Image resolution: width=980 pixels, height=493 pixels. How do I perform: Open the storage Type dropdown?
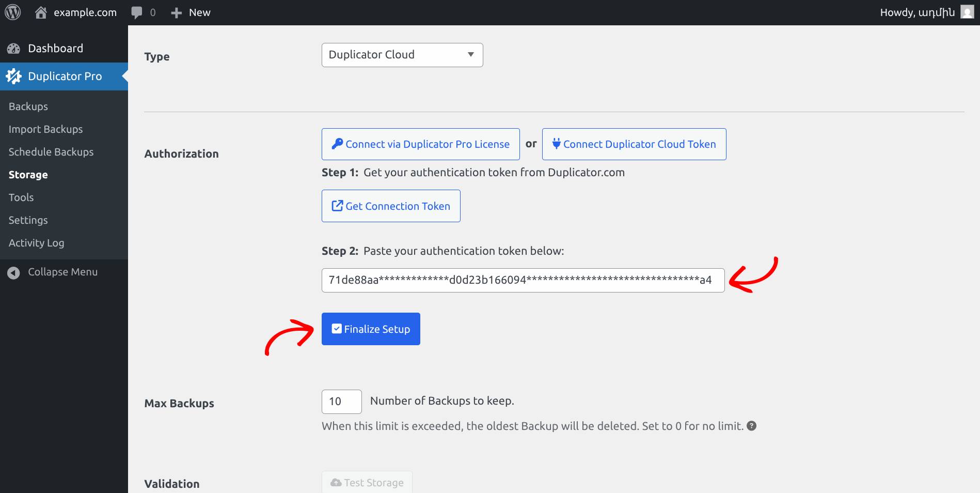point(402,55)
